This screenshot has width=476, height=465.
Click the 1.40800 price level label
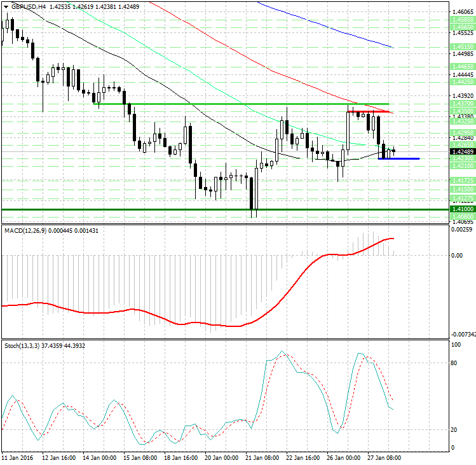[x=463, y=217]
